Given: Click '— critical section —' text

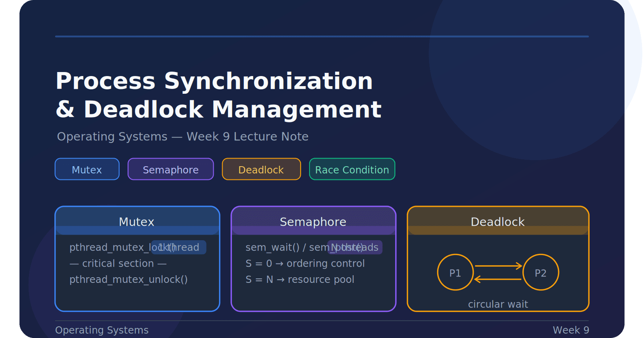Looking at the screenshot, I should coord(118,263).
